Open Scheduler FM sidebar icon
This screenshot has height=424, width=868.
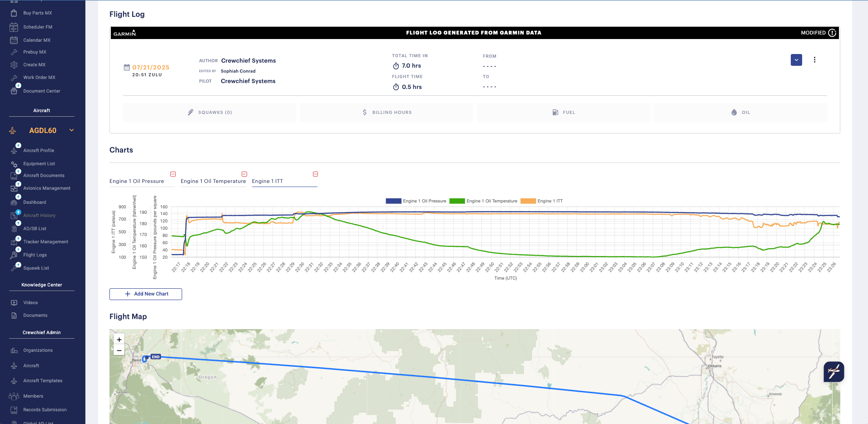[14, 27]
